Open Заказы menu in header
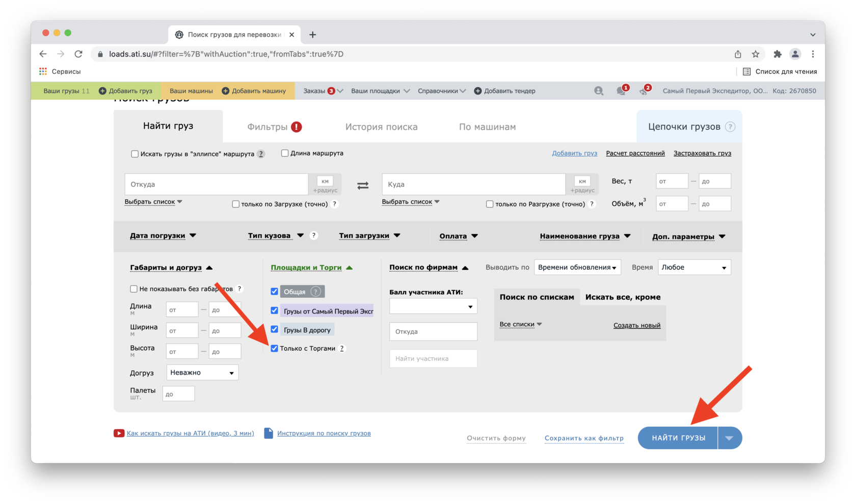The height and width of the screenshot is (504, 856). point(323,91)
